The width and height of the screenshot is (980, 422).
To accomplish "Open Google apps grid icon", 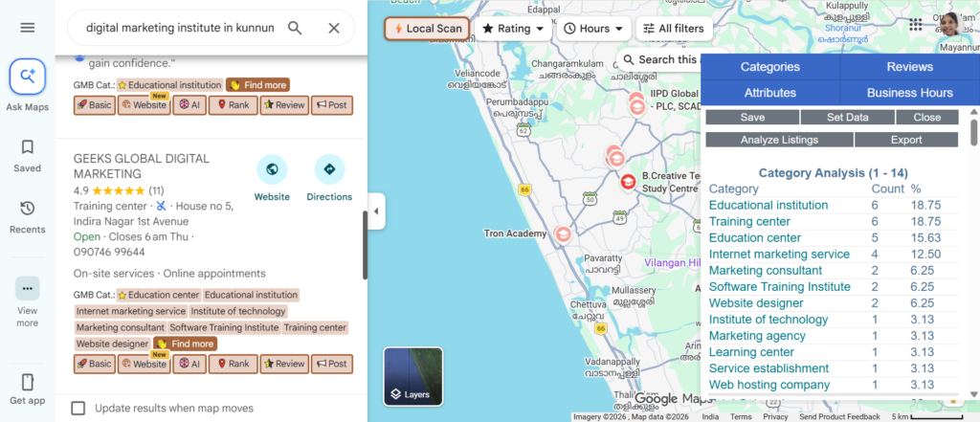I will [916, 24].
